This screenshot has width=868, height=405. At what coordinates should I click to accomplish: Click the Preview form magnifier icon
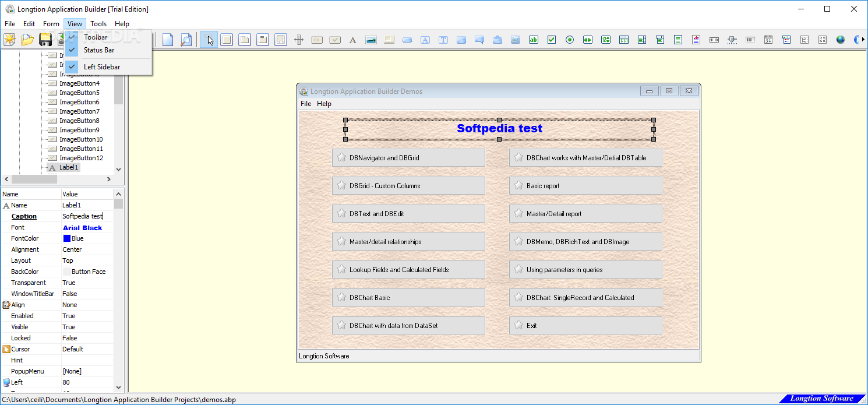coord(186,40)
